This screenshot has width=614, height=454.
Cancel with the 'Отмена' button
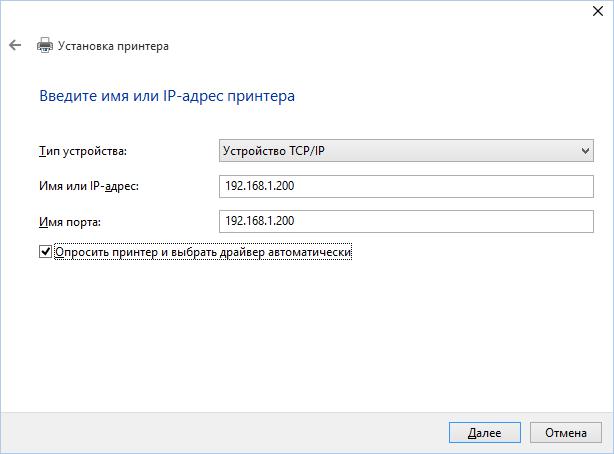[x=565, y=433]
